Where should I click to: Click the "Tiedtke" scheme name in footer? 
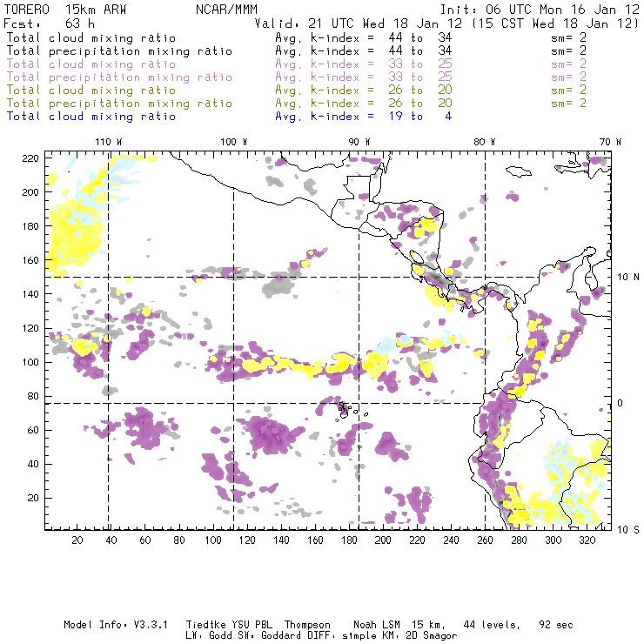pos(205,625)
